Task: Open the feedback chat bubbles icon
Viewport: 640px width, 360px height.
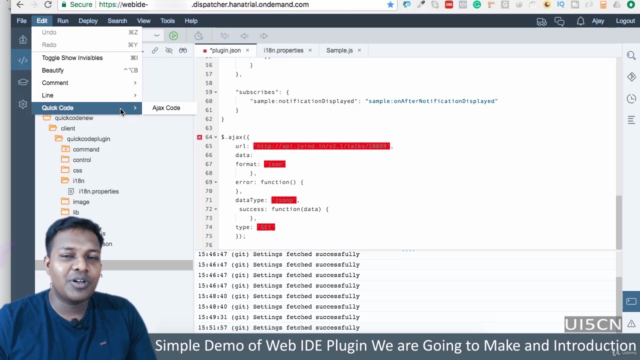Action: 559,21
